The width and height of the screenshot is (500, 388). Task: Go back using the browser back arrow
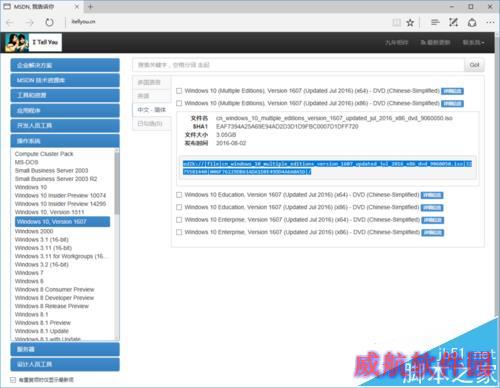click(x=10, y=22)
